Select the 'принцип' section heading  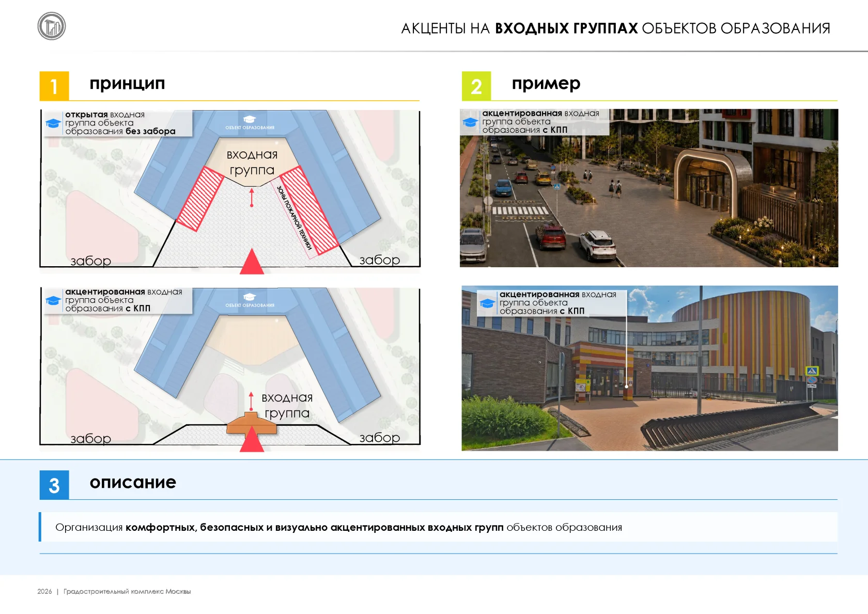tap(127, 83)
